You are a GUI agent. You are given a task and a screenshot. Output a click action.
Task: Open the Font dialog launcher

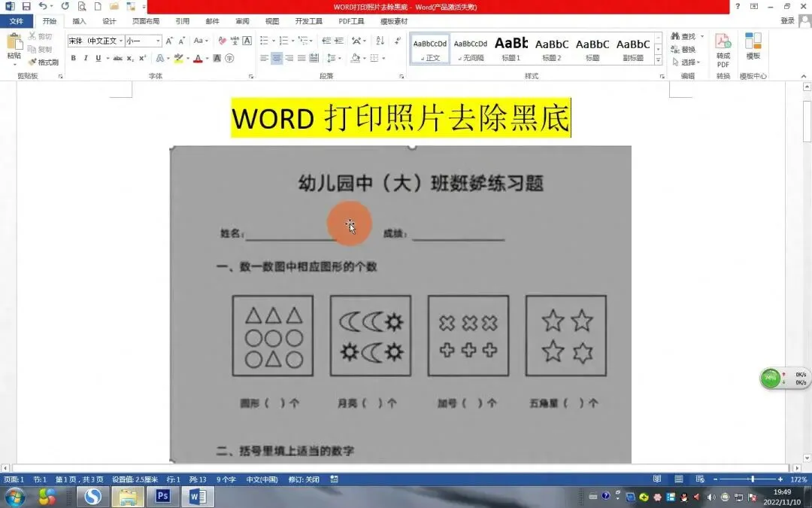coord(251,76)
